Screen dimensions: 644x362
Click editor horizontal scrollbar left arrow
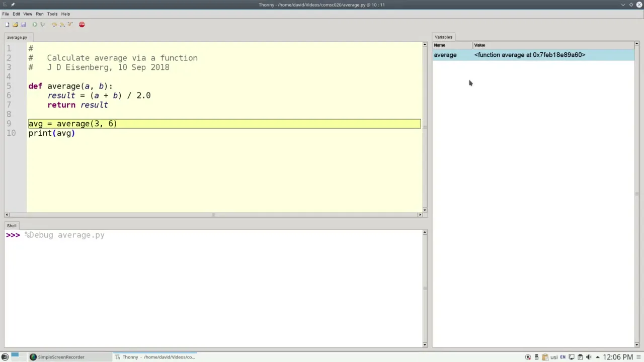(7, 215)
